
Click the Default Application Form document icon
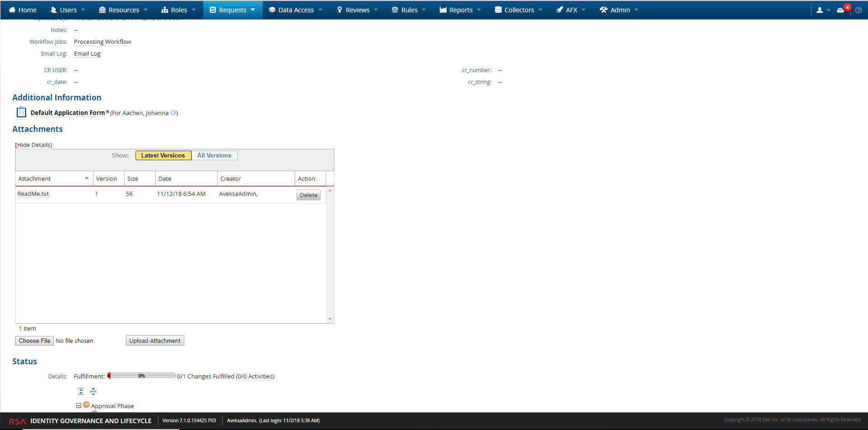click(x=21, y=112)
